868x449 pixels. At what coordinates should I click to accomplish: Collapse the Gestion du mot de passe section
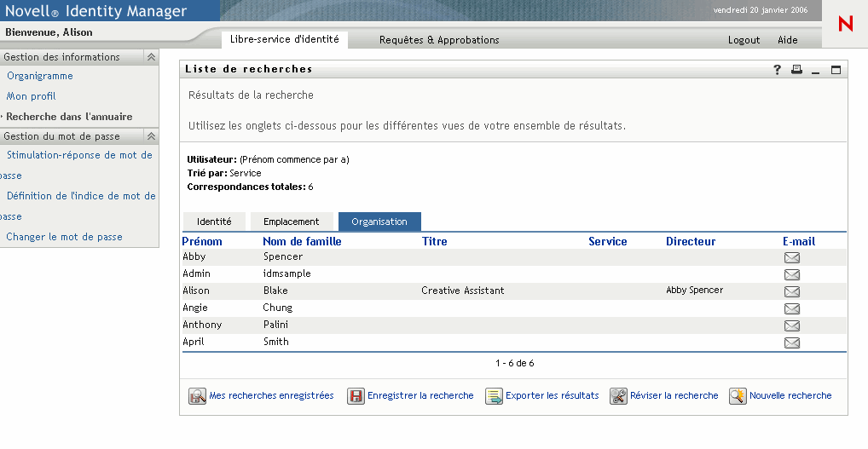[x=151, y=136]
